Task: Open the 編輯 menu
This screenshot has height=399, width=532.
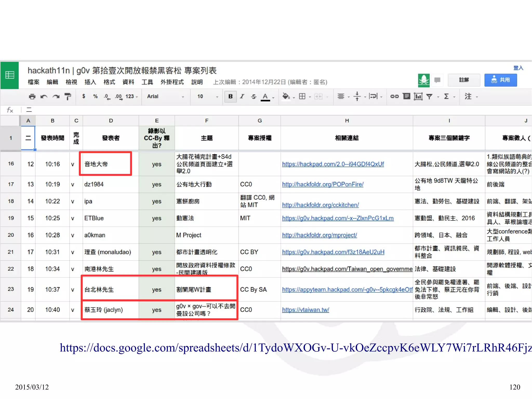Action: (x=52, y=82)
